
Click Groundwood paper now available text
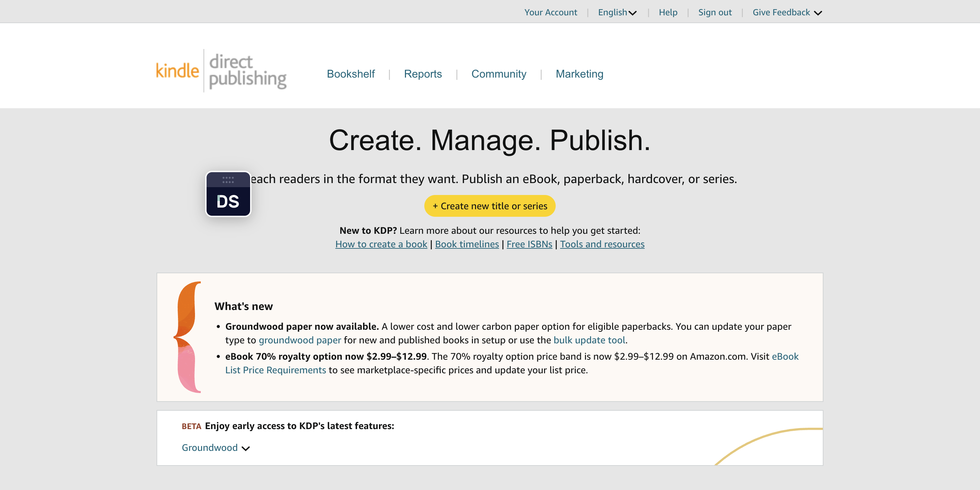(x=302, y=326)
